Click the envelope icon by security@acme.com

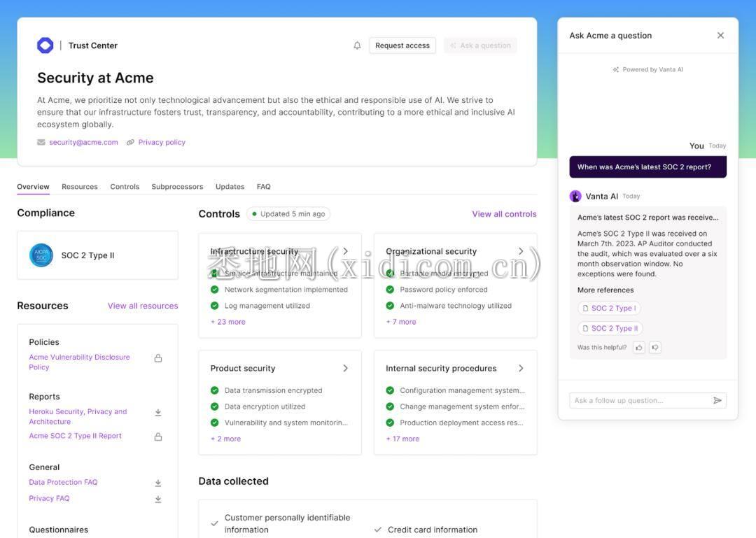click(x=41, y=142)
